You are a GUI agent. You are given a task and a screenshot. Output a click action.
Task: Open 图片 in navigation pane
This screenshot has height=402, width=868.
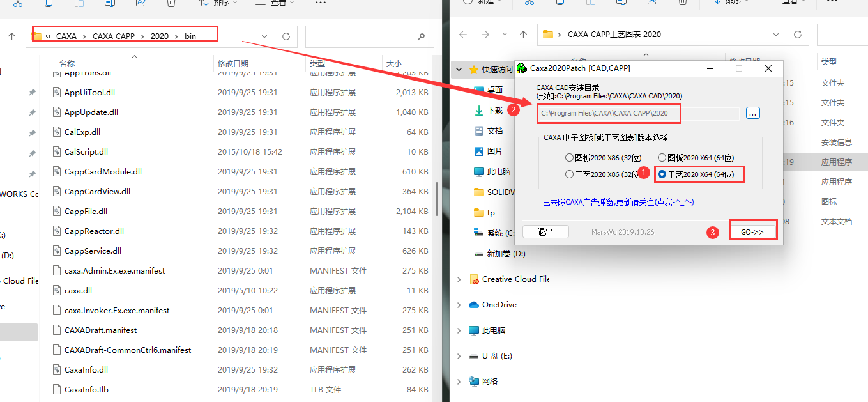click(494, 151)
